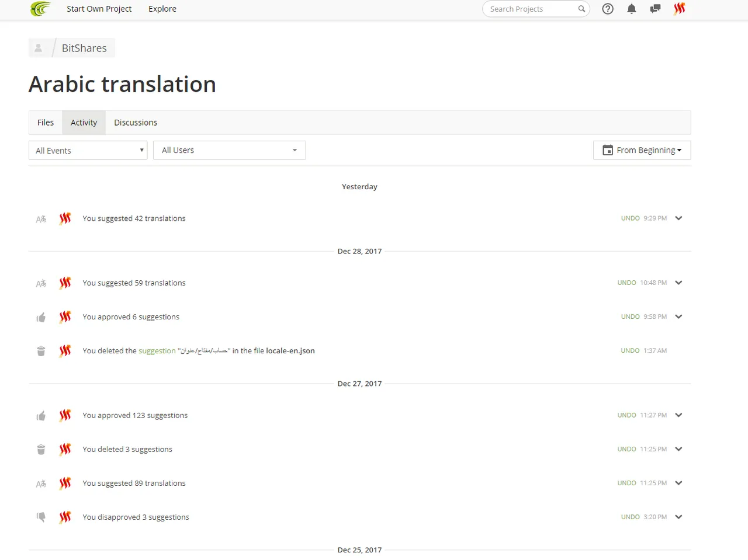
Task: Click the thumbs-up icon on the approved 123 suggestions row
Action: [41, 416]
